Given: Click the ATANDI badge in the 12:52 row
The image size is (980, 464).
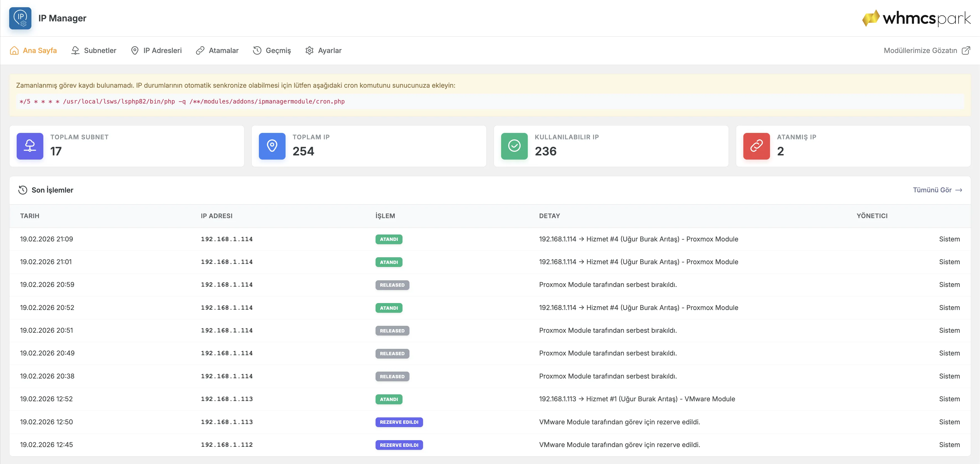Looking at the screenshot, I should coord(389,399).
